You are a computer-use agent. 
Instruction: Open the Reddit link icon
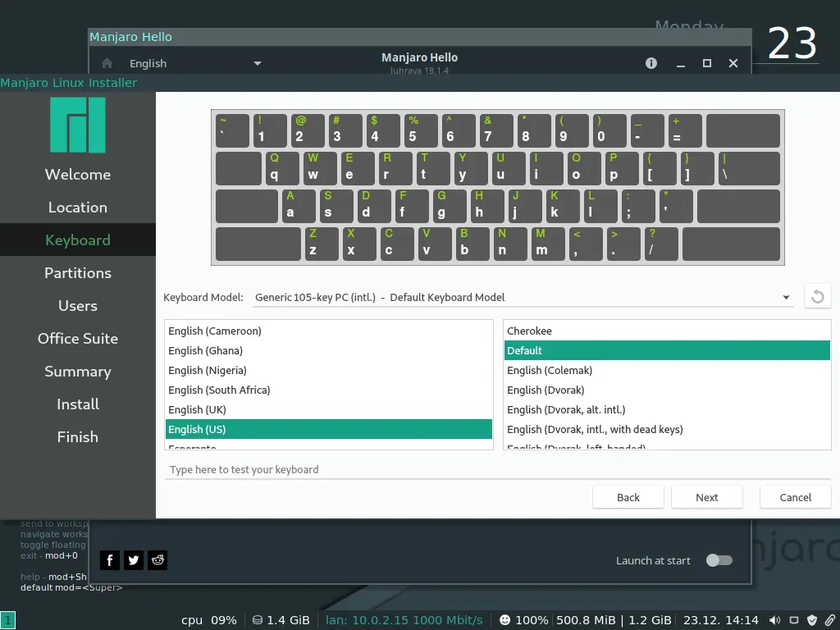(x=157, y=560)
